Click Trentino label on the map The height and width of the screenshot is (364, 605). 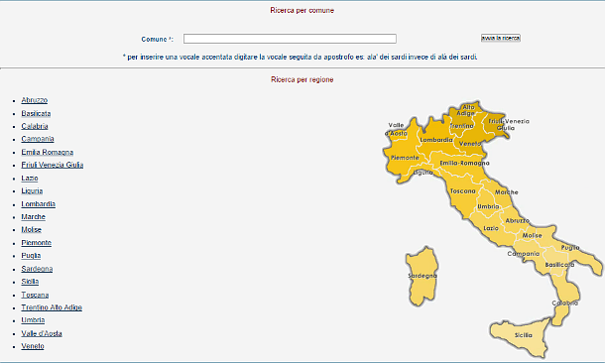point(462,126)
